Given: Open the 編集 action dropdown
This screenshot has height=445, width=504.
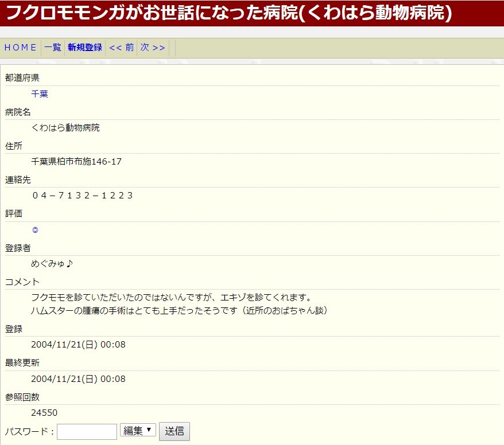Looking at the screenshot, I should [138, 431].
